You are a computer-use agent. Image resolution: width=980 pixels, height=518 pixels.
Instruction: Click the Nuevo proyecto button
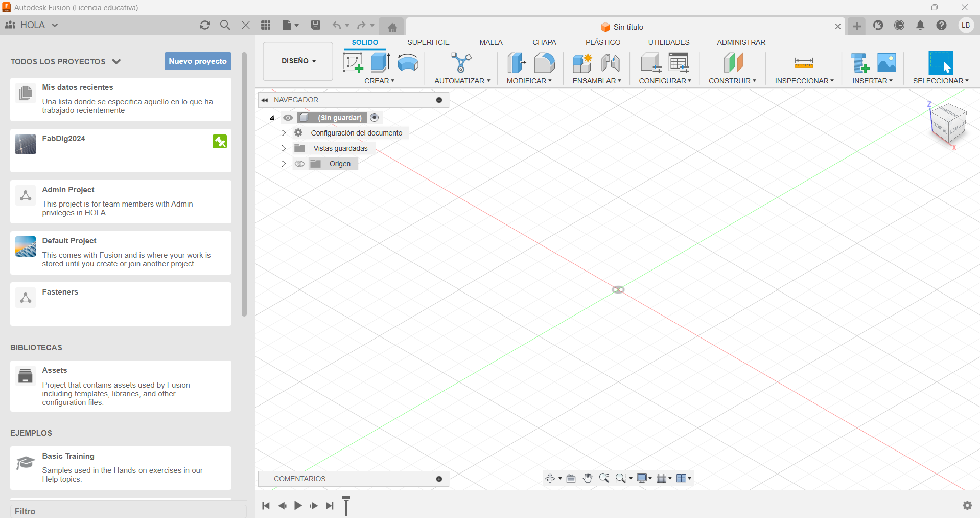pos(198,61)
